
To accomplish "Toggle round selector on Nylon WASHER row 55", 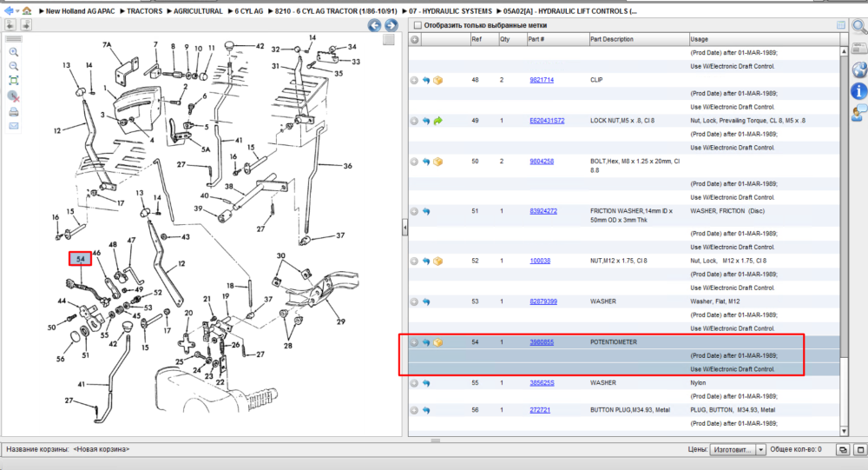I will (x=414, y=383).
